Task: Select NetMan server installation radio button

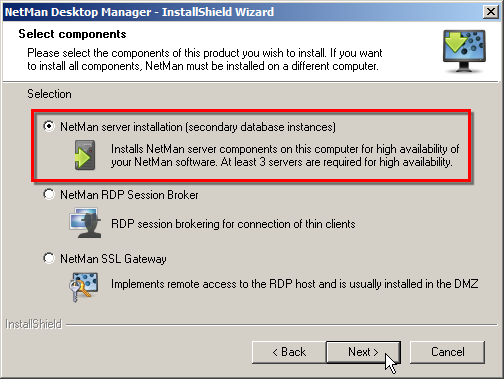Action: tap(49, 126)
